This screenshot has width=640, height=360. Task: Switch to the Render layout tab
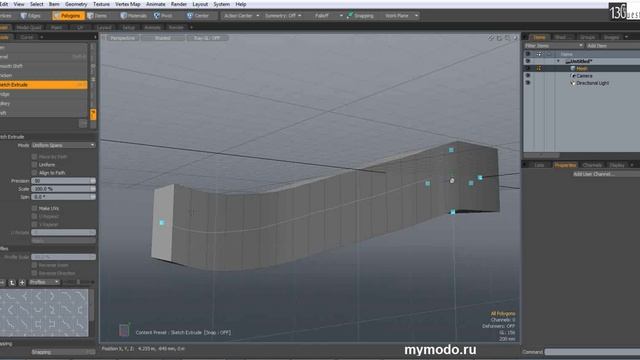[x=176, y=27]
